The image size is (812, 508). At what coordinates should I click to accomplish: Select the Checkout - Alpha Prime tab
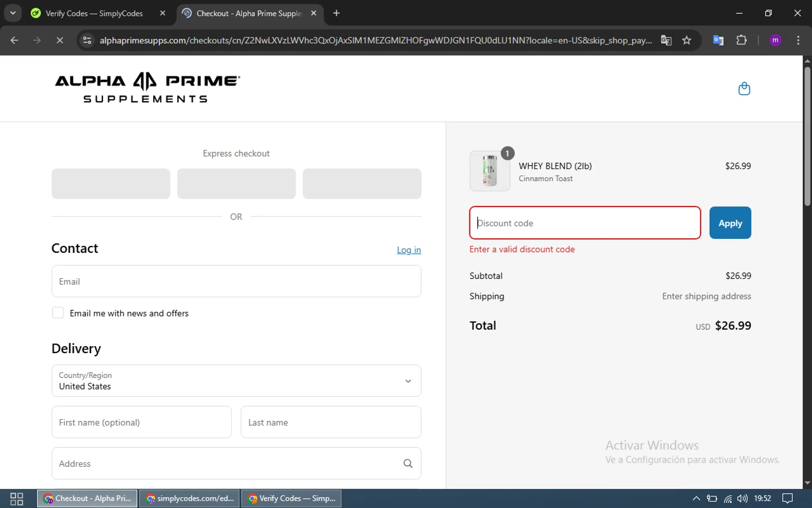tap(248, 13)
